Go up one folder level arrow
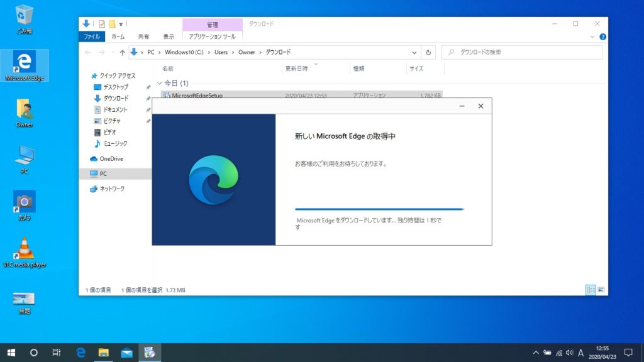 click(123, 52)
